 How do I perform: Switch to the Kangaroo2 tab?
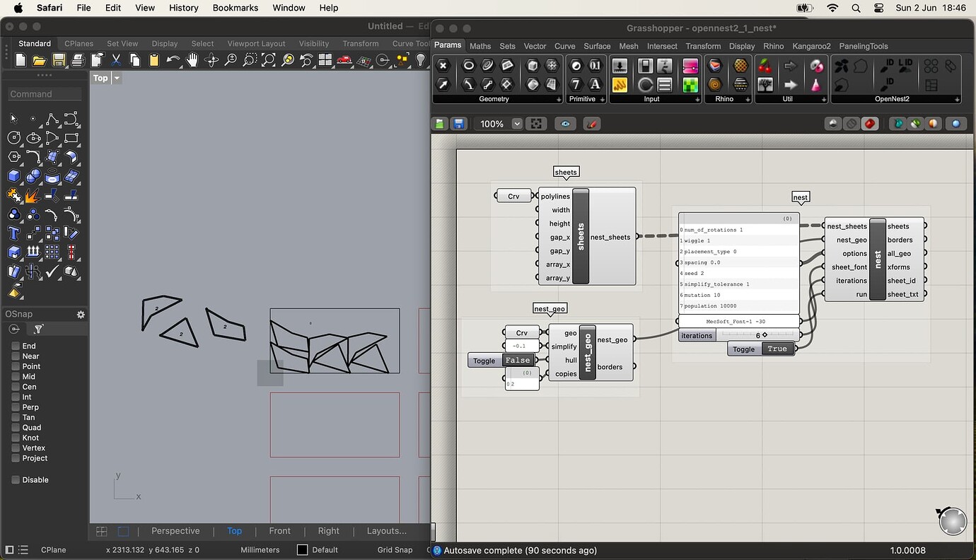[x=811, y=46]
